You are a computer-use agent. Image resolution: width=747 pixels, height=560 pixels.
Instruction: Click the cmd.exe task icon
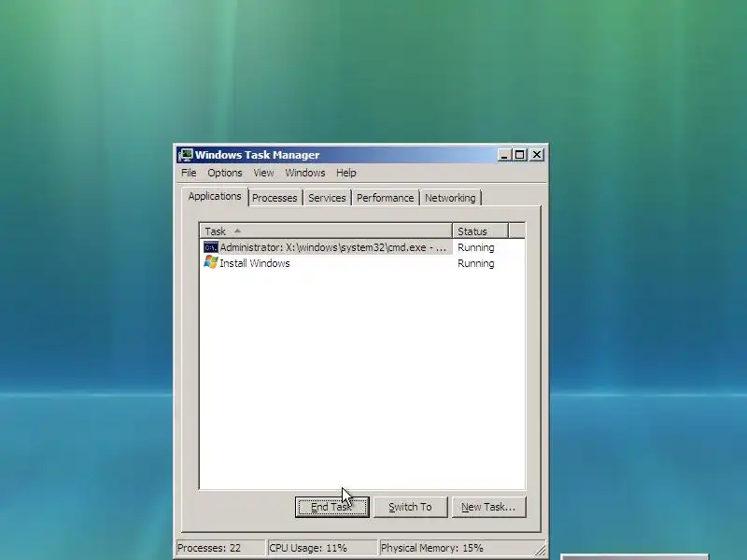point(211,247)
